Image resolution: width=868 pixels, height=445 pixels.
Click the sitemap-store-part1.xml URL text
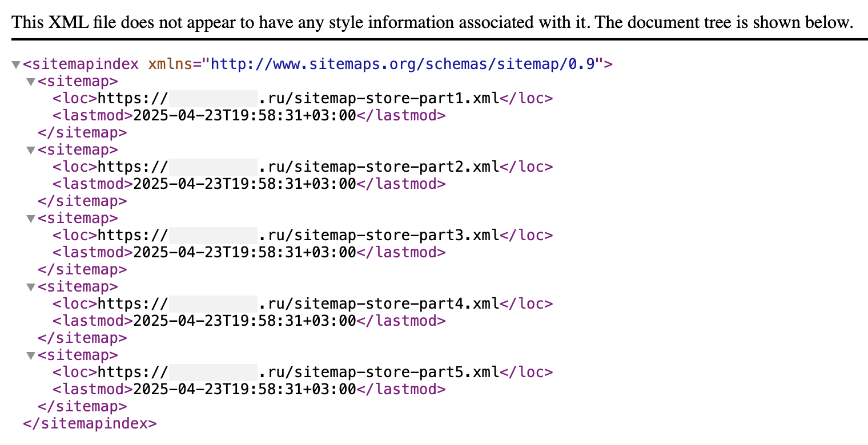point(299,98)
